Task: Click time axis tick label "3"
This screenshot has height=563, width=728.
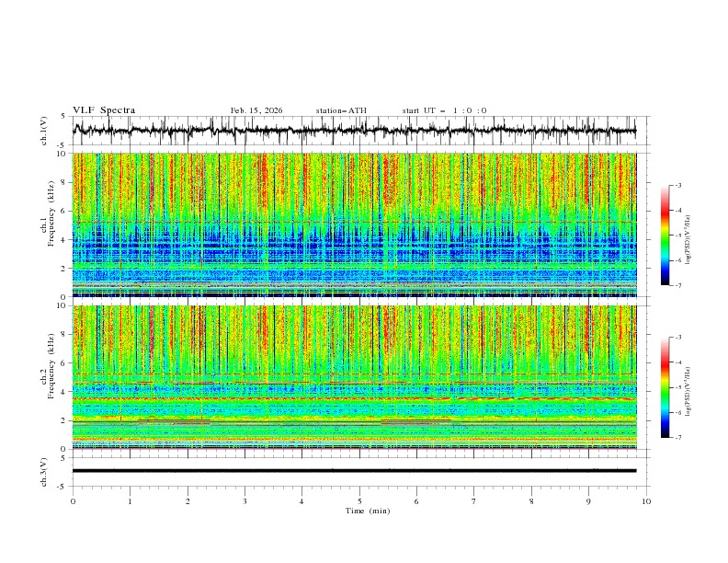Action: 245,501
